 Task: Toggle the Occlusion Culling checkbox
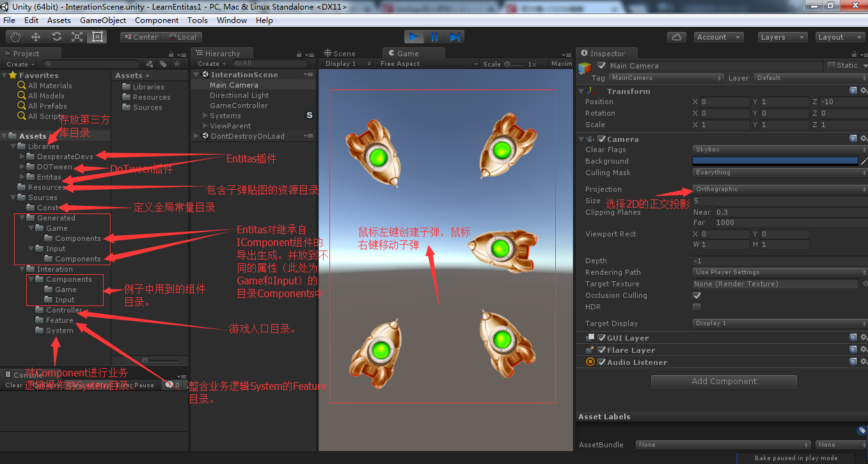[x=697, y=295]
